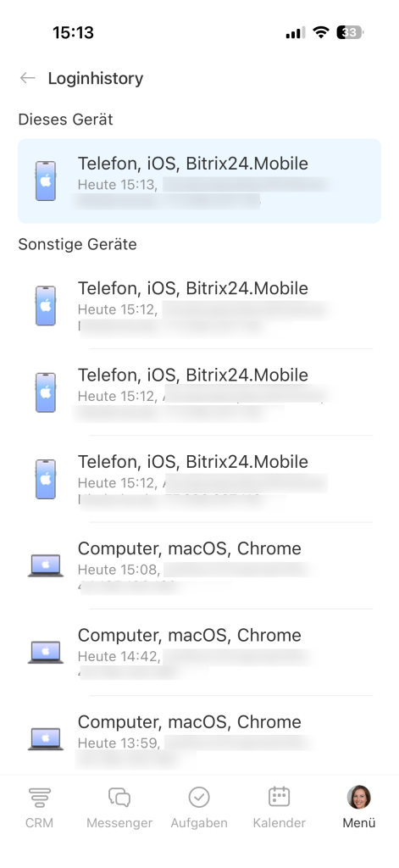Tap the second iPhone icon under Sonstige Geräte
This screenshot has height=868, width=399.
pyautogui.click(x=46, y=392)
